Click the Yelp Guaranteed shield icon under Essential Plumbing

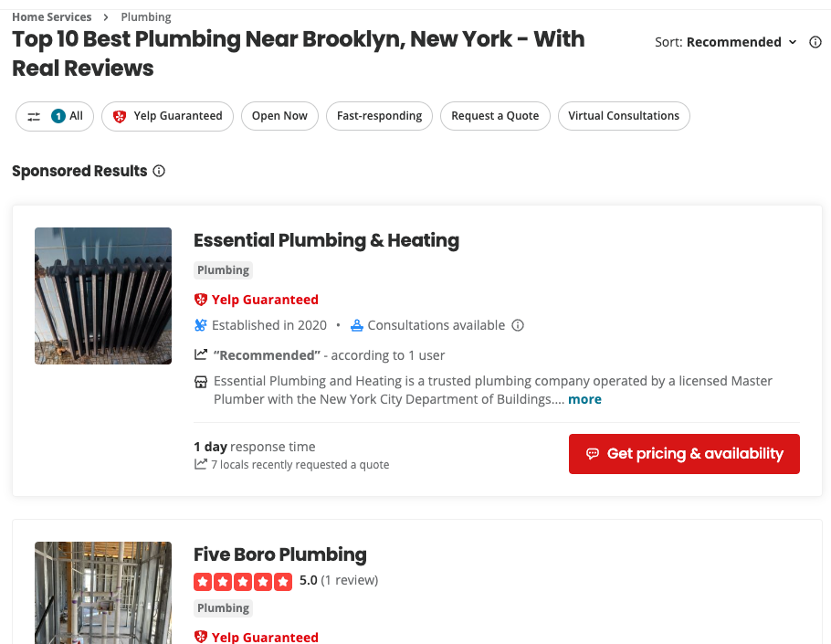click(201, 299)
